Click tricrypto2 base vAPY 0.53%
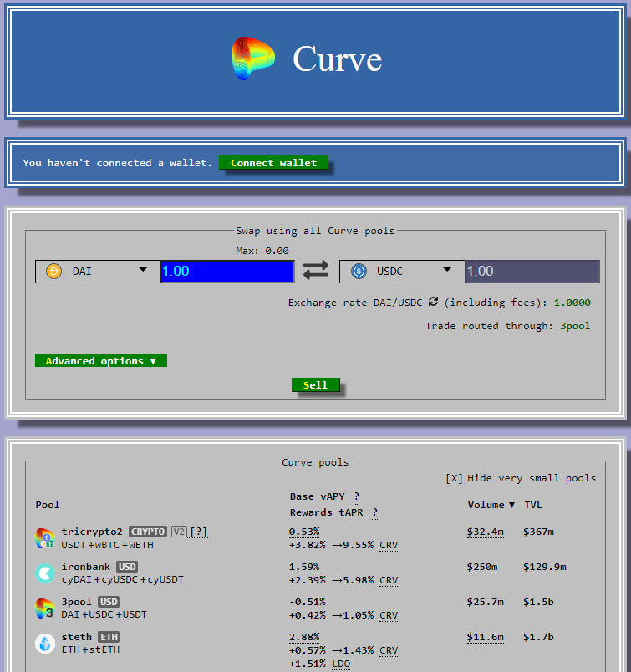The image size is (631, 672). coord(304,532)
